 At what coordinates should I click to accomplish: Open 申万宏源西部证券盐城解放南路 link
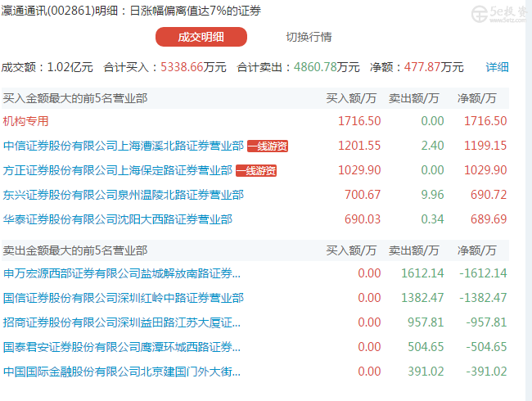pos(122,273)
